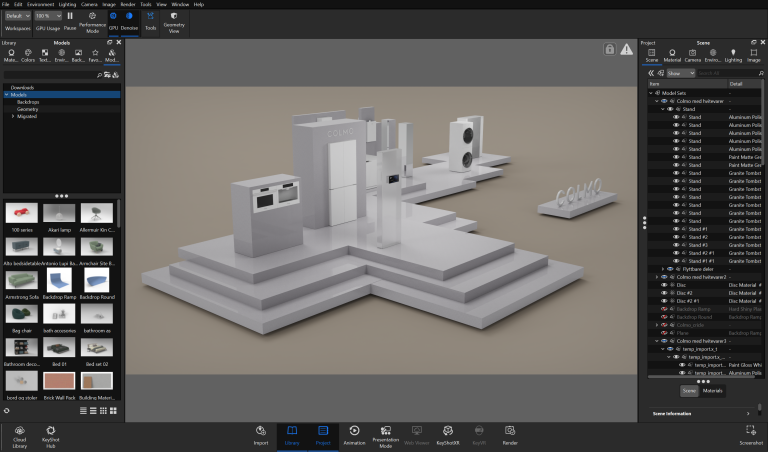The image size is (768, 452).
Task: Expand the Migrated folder in library
Action: [x=13, y=116]
